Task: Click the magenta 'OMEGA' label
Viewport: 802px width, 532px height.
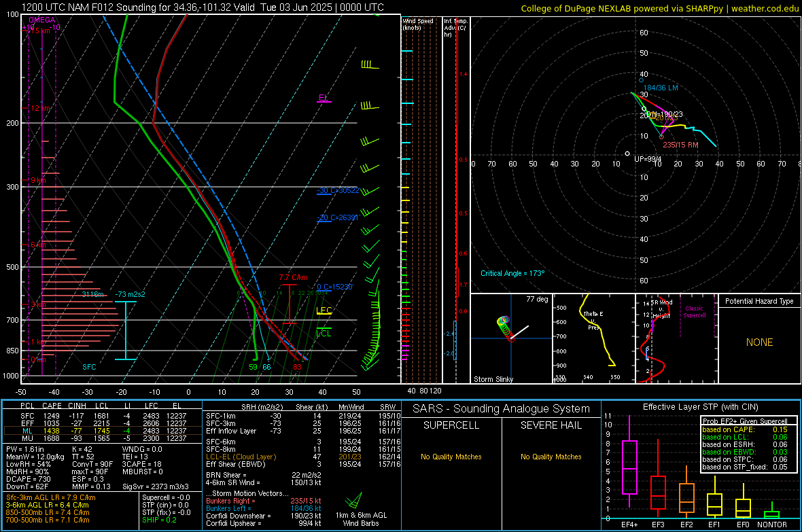Action: tap(42, 20)
